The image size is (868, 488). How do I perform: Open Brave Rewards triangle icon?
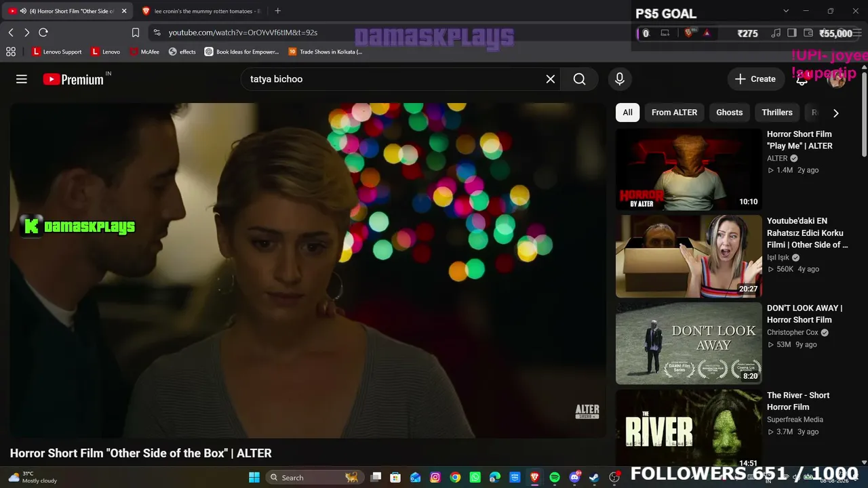[x=707, y=33]
